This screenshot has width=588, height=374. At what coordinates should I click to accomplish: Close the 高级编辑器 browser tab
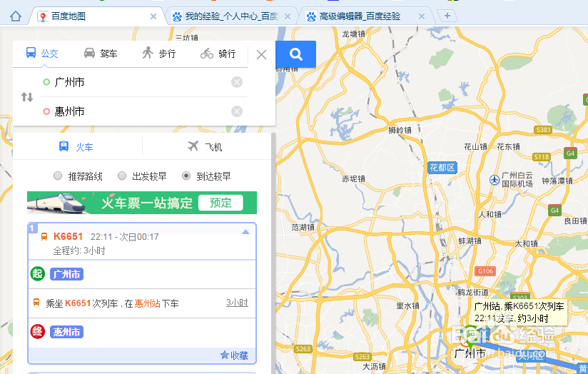click(422, 16)
